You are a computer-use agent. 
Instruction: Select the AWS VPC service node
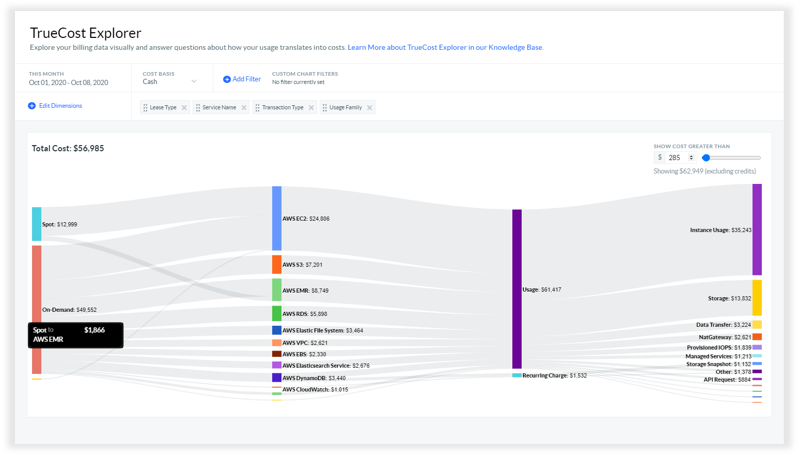pos(277,343)
